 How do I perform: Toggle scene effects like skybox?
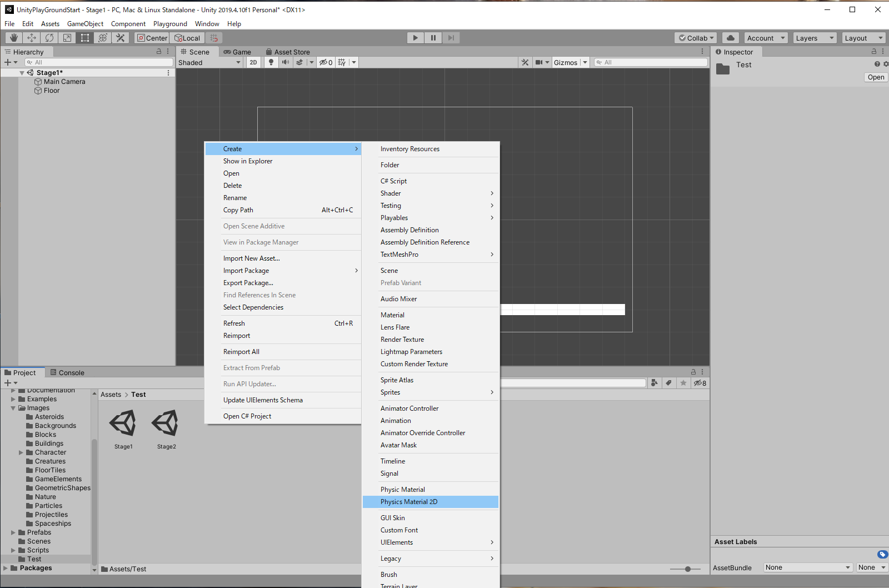[x=299, y=62]
